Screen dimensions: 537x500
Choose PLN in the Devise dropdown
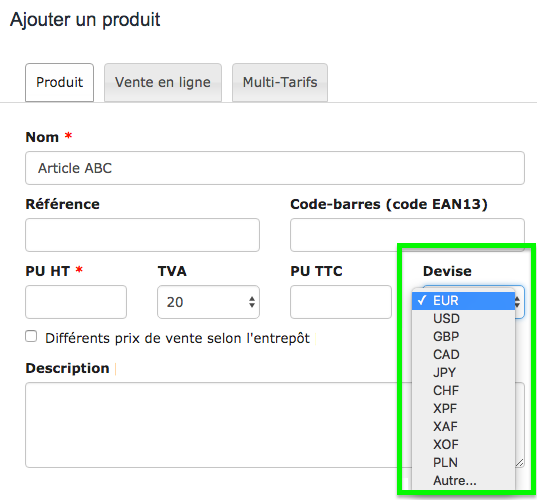point(463,463)
